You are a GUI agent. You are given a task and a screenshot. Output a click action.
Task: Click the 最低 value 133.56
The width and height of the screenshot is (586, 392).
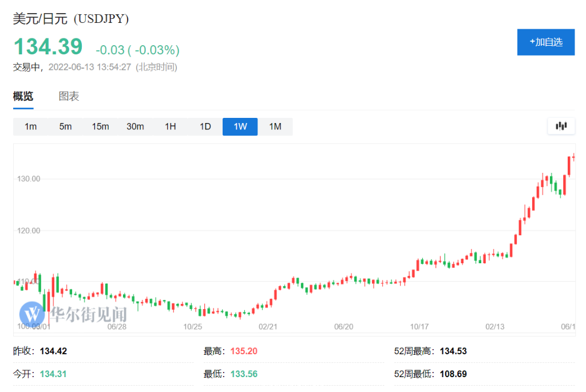click(x=244, y=374)
